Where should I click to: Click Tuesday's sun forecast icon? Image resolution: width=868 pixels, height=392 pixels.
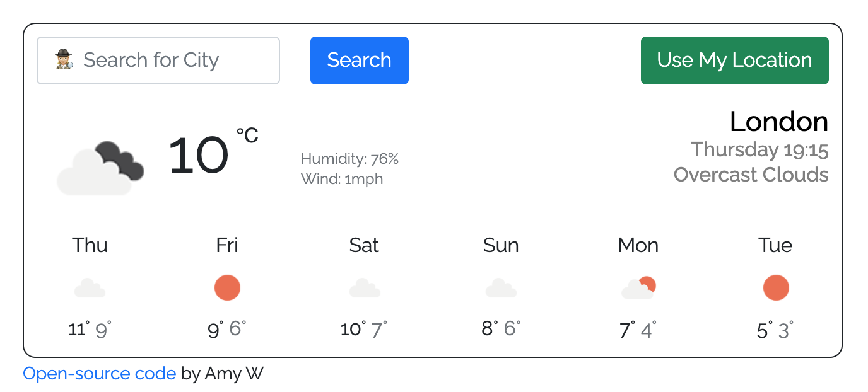[776, 288]
